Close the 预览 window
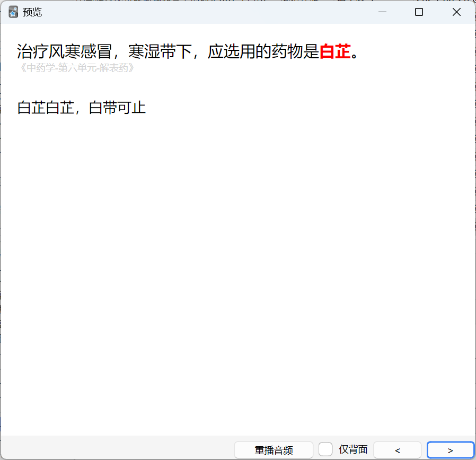This screenshot has width=476, height=460. [456, 12]
